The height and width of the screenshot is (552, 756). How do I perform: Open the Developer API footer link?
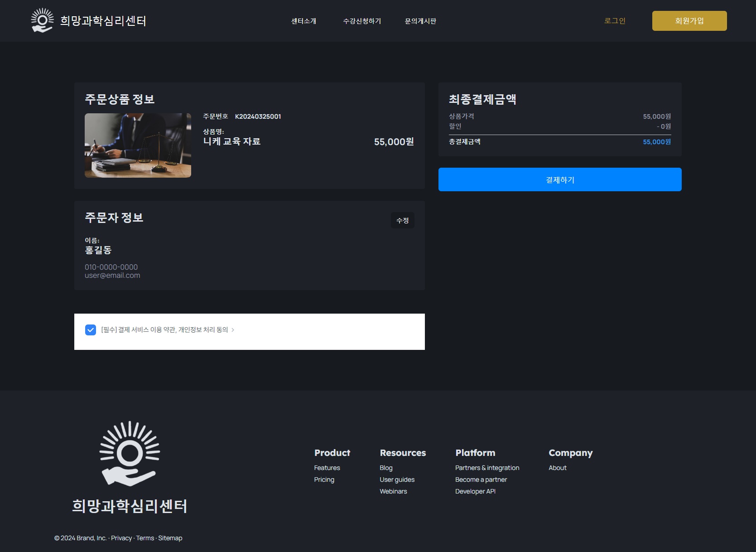coord(475,491)
